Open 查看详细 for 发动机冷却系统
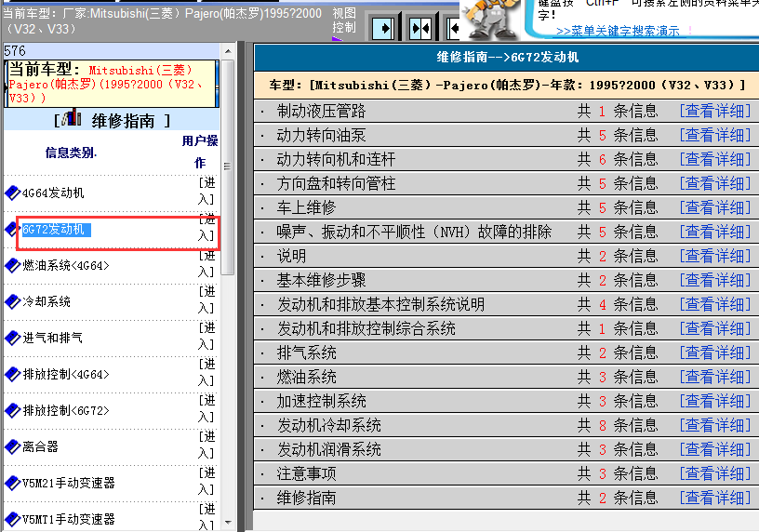 point(715,425)
